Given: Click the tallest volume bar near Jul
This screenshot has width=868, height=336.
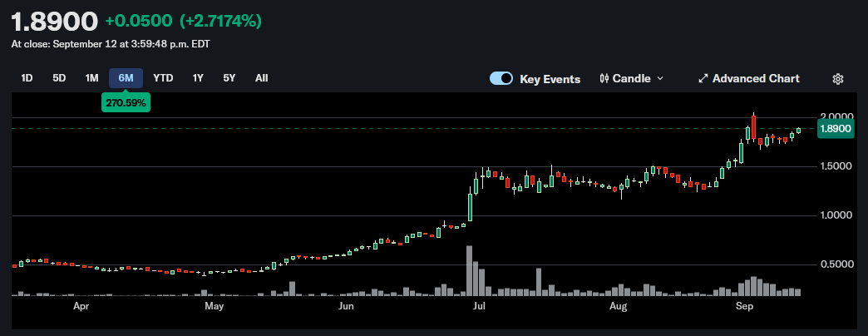Looking at the screenshot, I should pos(470,271).
